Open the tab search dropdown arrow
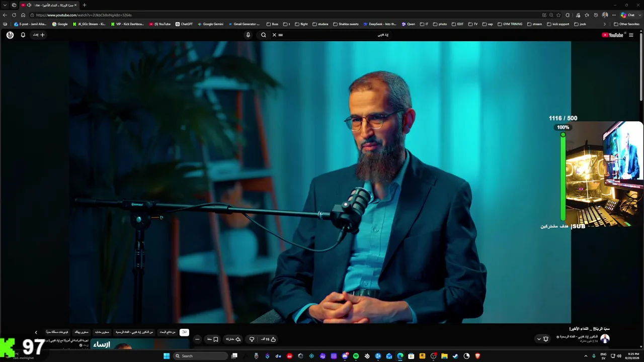Image resolution: width=644 pixels, height=362 pixels. coord(5,5)
